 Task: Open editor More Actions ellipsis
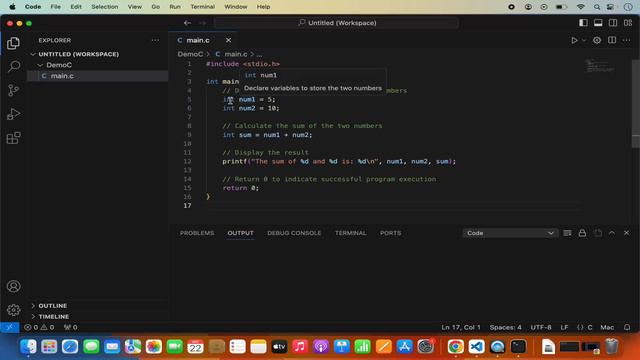[x=627, y=40]
